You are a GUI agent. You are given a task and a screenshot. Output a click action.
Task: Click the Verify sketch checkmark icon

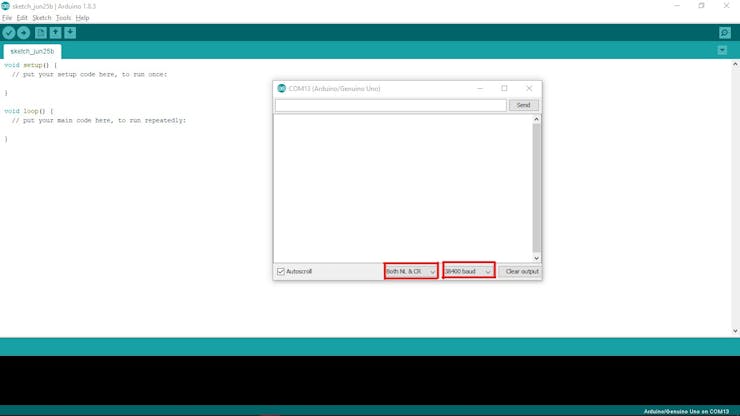coord(9,33)
